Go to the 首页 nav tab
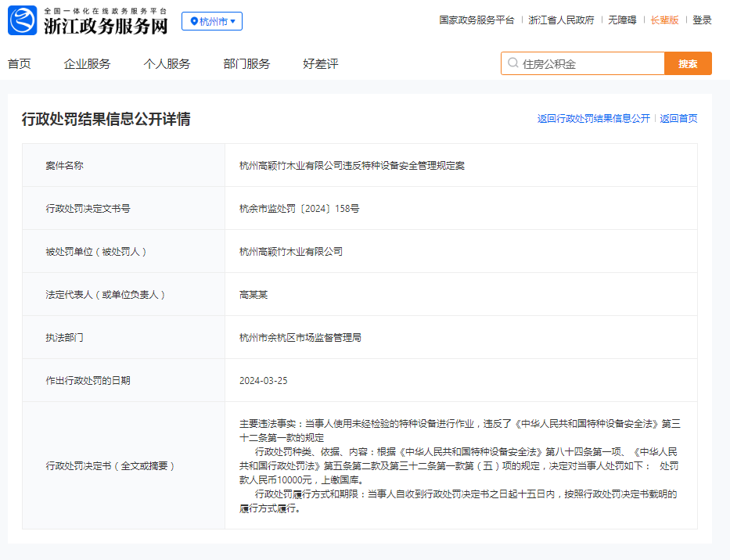This screenshot has height=560, width=730. 20,64
